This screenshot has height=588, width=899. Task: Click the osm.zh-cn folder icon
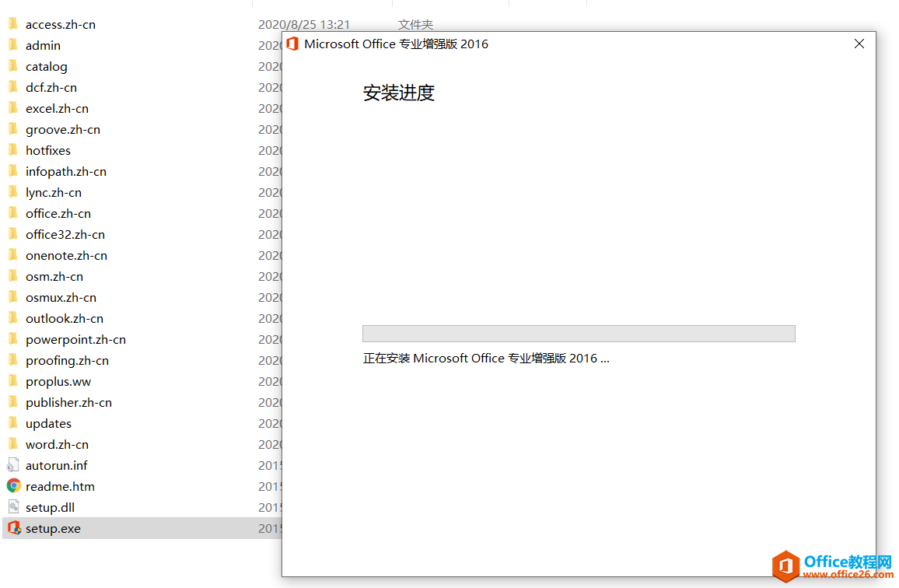(13, 276)
